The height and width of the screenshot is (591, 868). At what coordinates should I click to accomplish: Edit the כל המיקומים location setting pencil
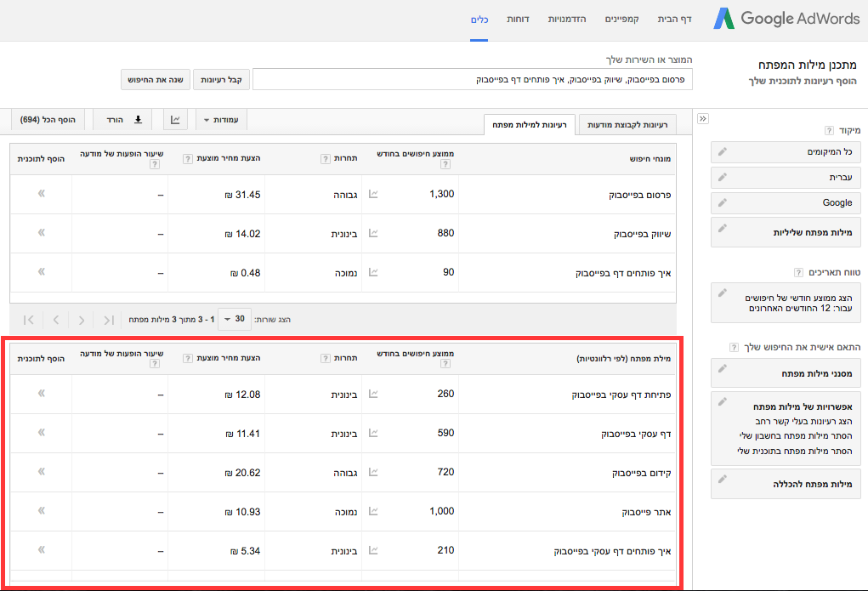tap(723, 151)
